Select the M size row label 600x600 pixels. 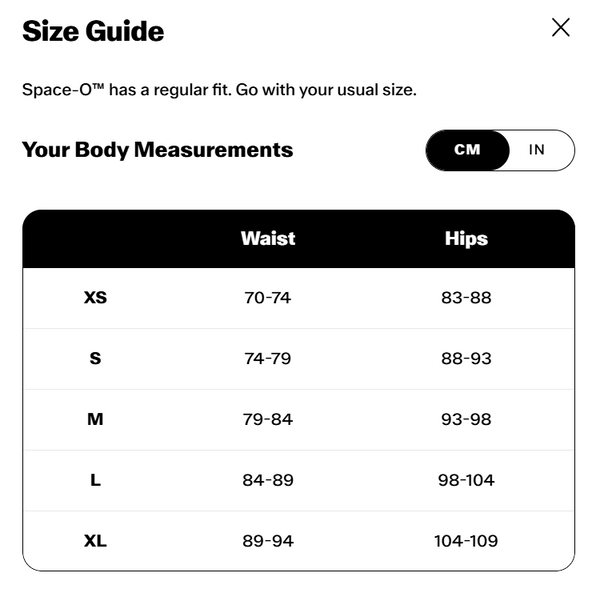pos(95,419)
